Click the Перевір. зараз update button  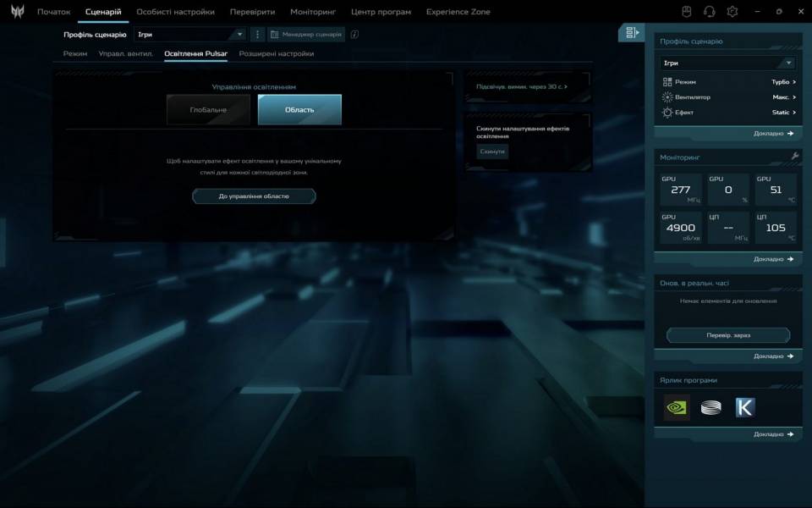[728, 335]
